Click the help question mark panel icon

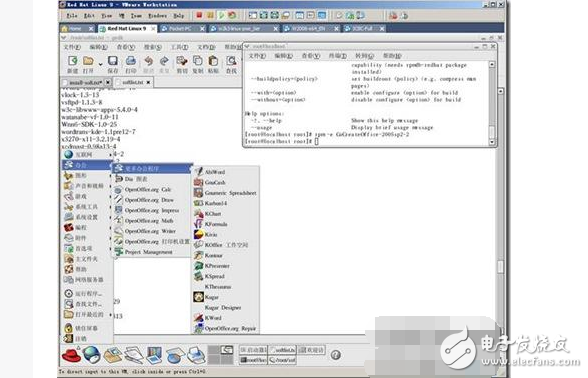(x=336, y=355)
